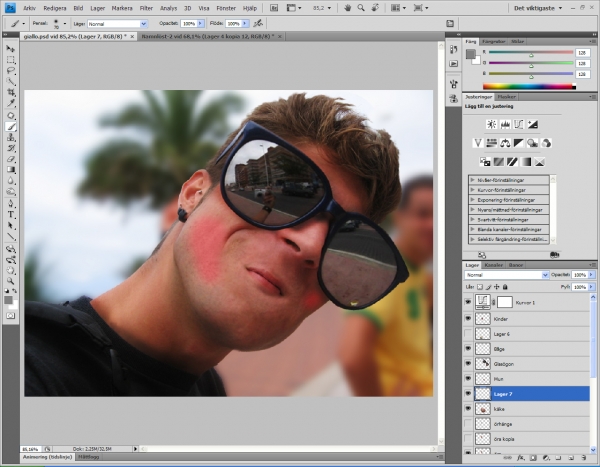Expand Exponering-förinställningar presets
This screenshot has width=600, height=467.
[473, 200]
